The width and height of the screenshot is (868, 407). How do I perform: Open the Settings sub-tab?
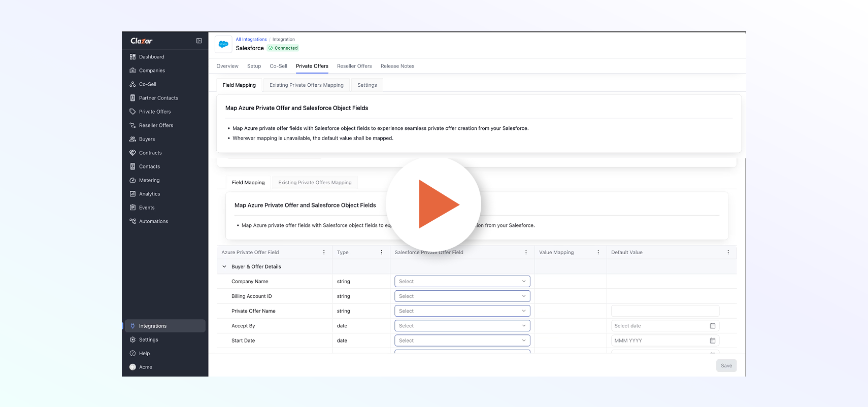pos(367,85)
